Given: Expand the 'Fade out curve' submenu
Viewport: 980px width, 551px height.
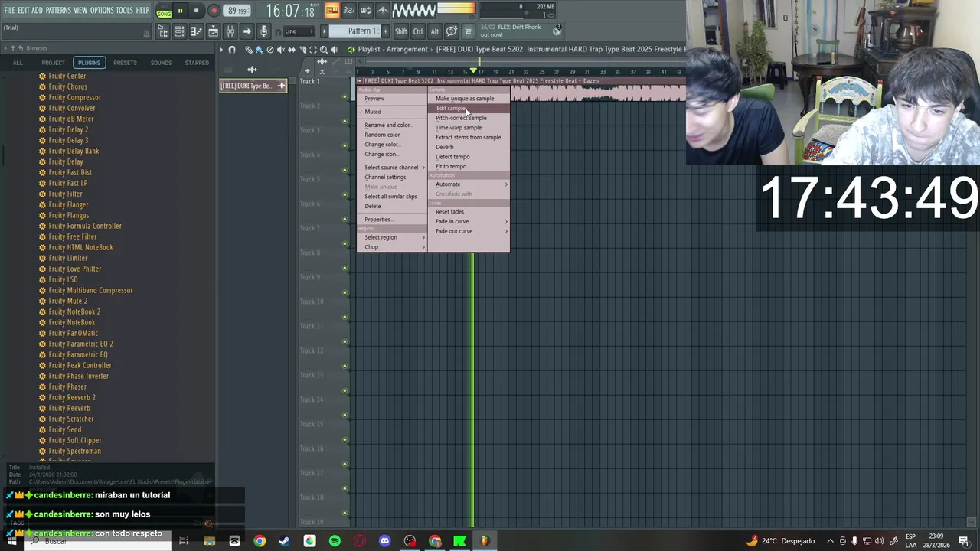Looking at the screenshot, I should (469, 231).
